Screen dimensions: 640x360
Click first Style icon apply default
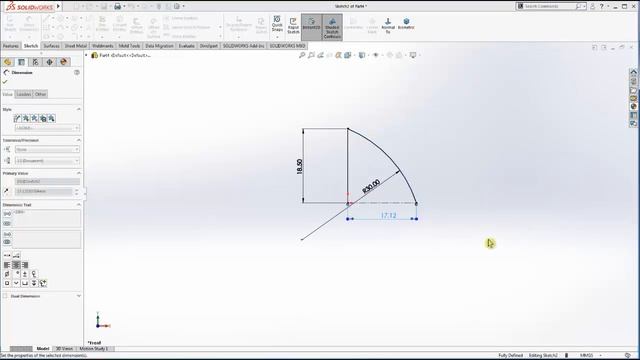17,118
